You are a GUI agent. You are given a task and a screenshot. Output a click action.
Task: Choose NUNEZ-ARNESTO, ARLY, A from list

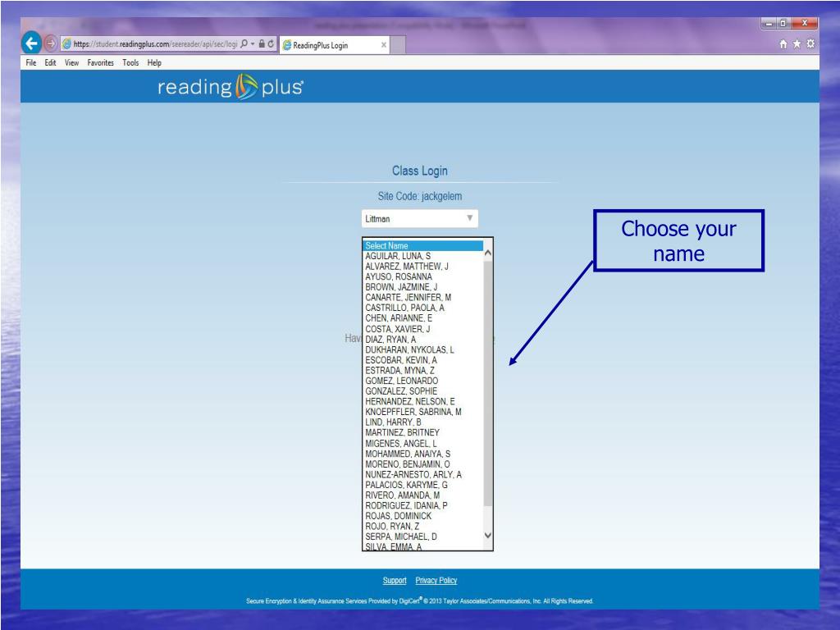click(422, 475)
